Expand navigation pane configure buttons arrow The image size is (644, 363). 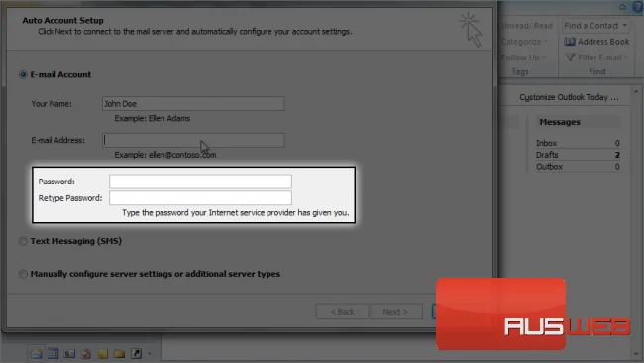(150, 353)
